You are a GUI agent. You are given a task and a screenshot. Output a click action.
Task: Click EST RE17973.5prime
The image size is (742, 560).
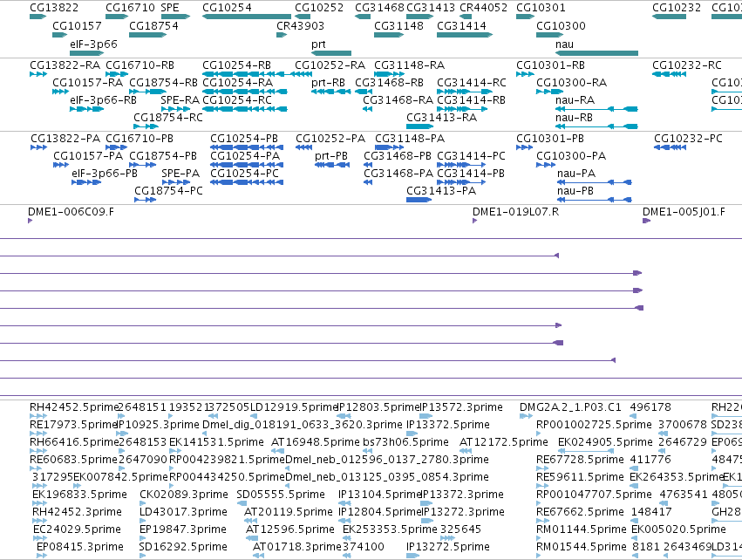point(73,425)
